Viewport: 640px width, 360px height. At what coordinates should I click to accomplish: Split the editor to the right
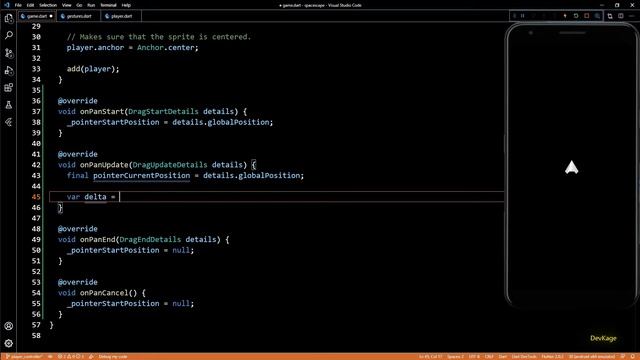[x=620, y=16]
